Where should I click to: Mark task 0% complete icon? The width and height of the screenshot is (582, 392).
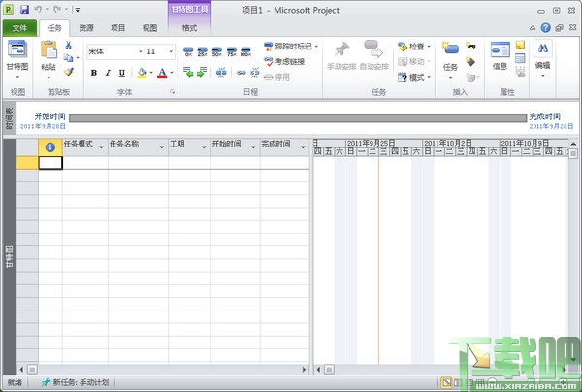click(188, 51)
